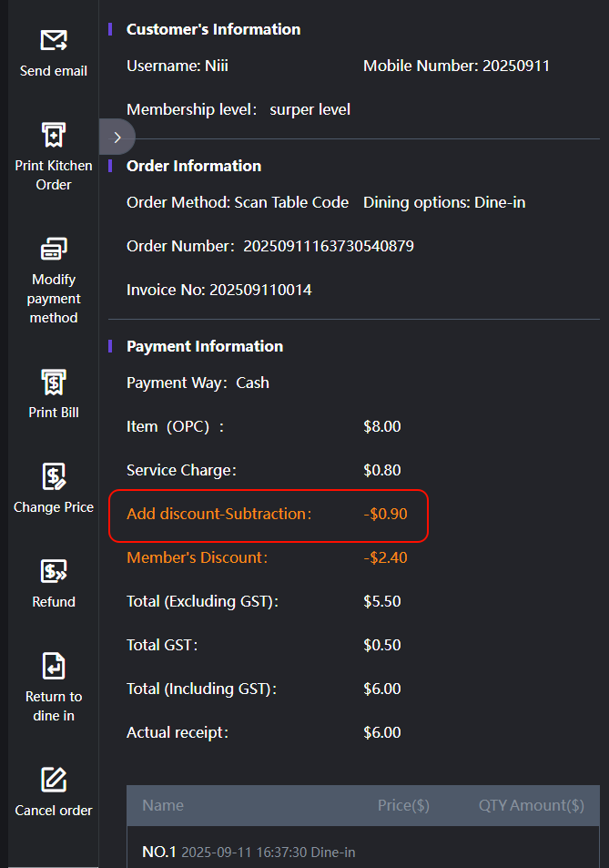Click the Invoice No text
This screenshot has height=868, width=609.
[219, 290]
